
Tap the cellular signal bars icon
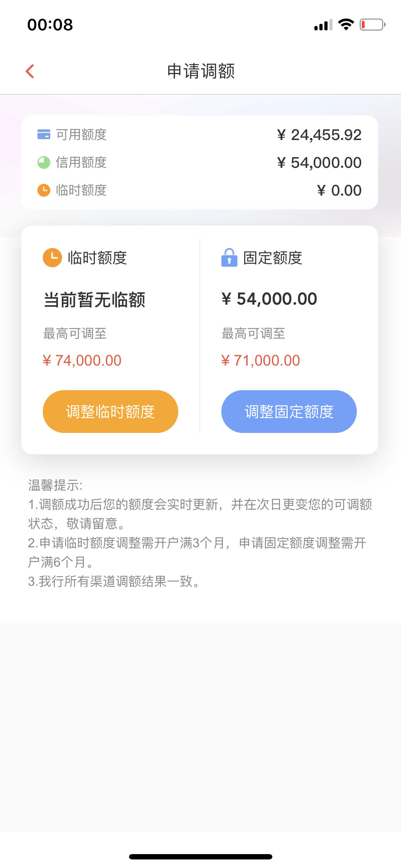point(323,25)
